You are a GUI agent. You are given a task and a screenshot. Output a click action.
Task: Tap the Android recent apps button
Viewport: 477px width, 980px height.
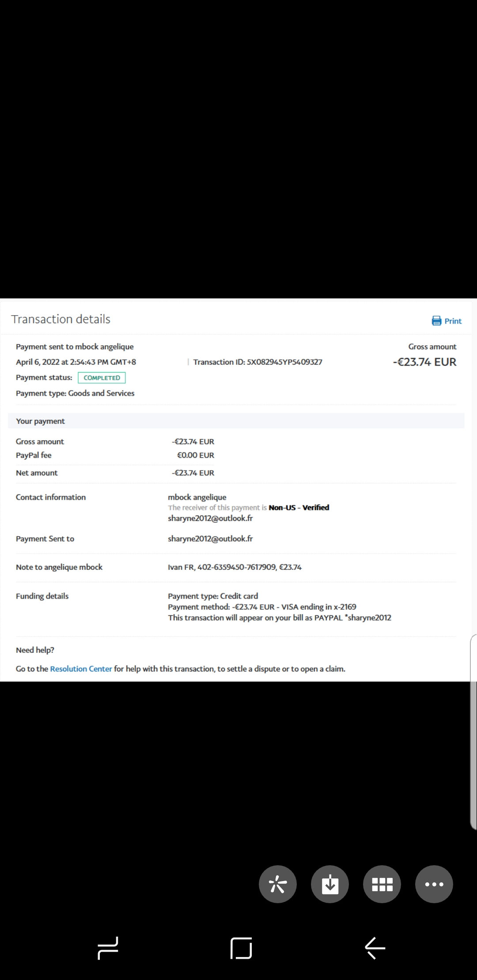tap(108, 948)
